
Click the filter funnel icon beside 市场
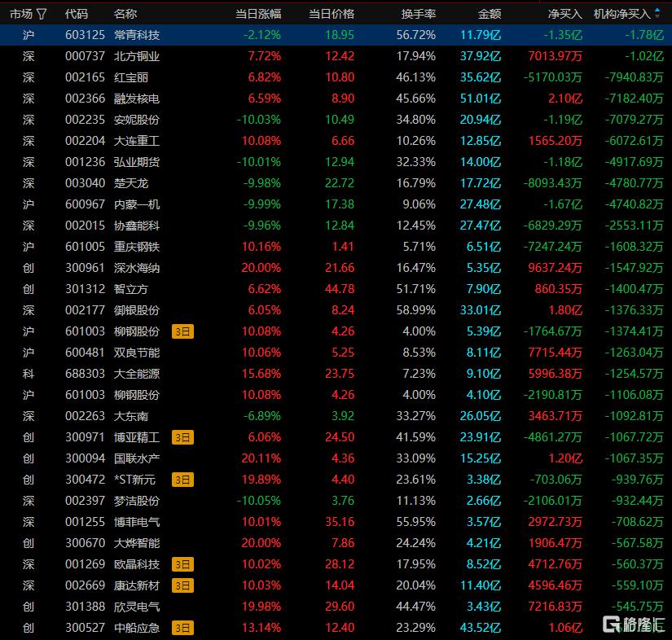click(42, 14)
